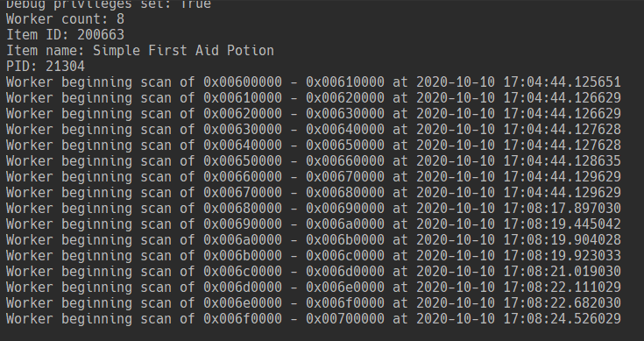This screenshot has height=341, width=644.
Task: Click the item name "Simple First Aid Potion"
Action: (x=183, y=51)
